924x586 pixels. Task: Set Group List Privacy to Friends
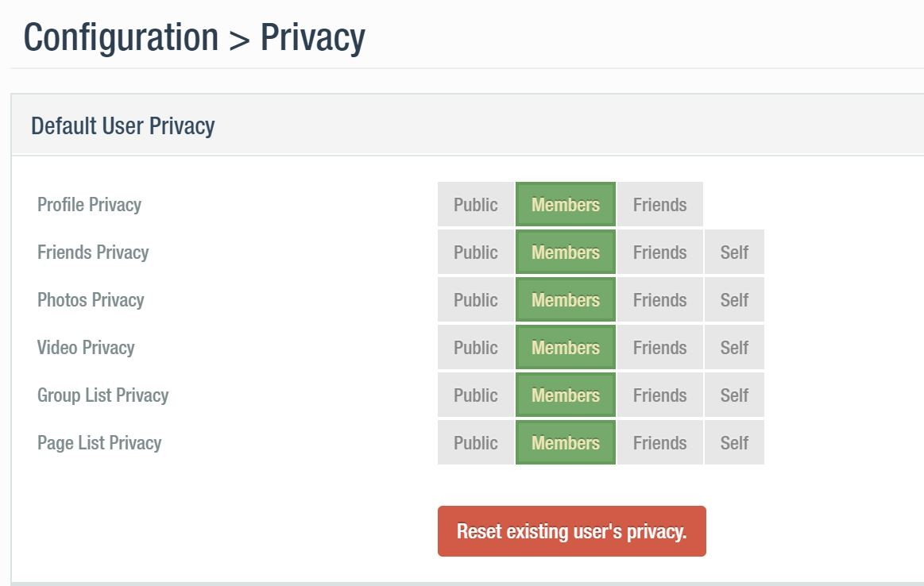[659, 395]
